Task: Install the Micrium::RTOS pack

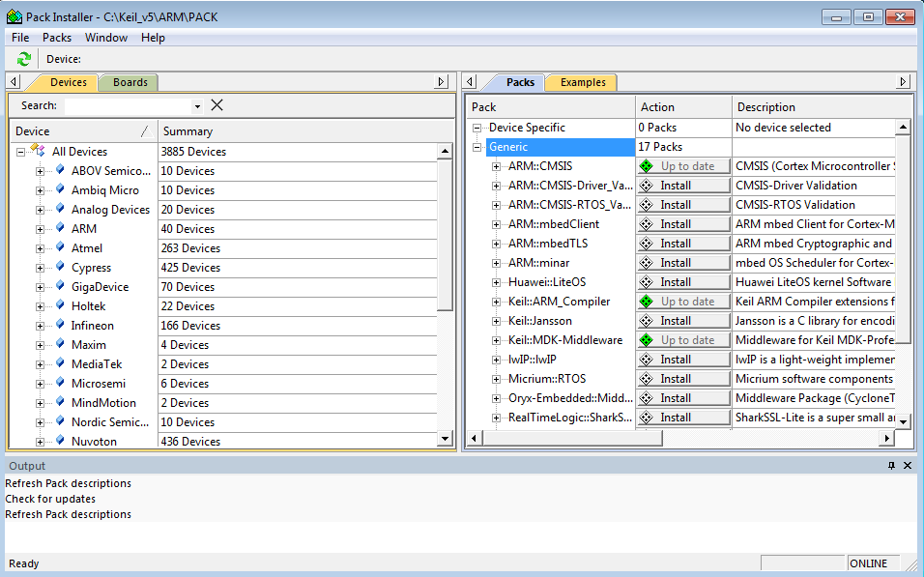Action: pyautogui.click(x=683, y=379)
